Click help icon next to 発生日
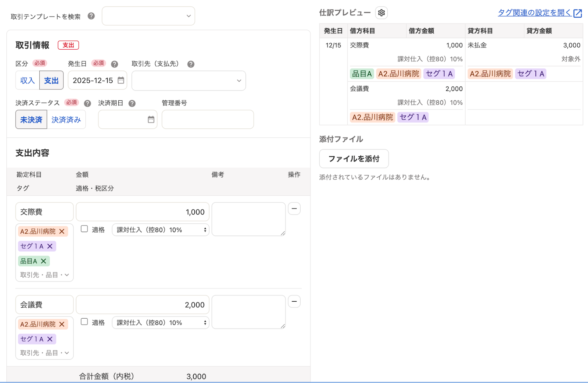The height and width of the screenshot is (383, 588). point(115,64)
